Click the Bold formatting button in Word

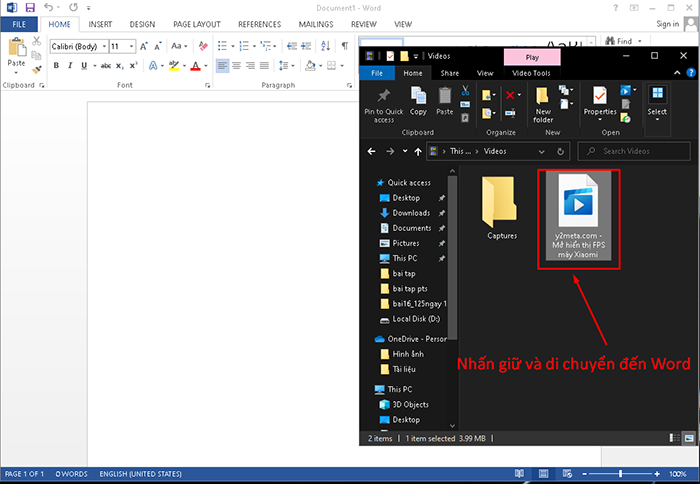coord(56,65)
